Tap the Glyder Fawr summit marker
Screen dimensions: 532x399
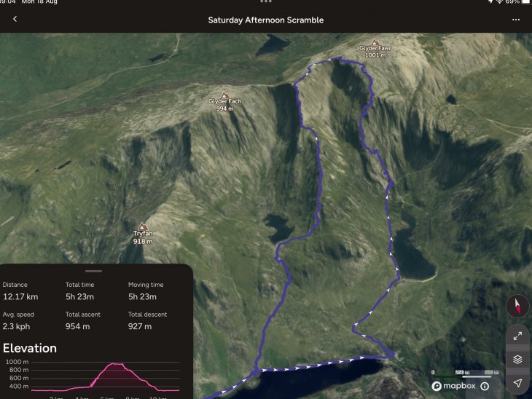point(375,43)
